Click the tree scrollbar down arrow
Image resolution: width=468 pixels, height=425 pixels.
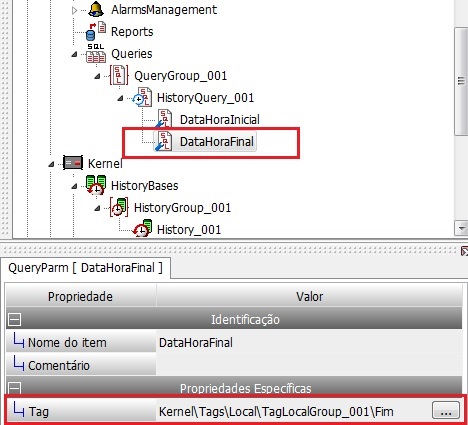coord(461,228)
